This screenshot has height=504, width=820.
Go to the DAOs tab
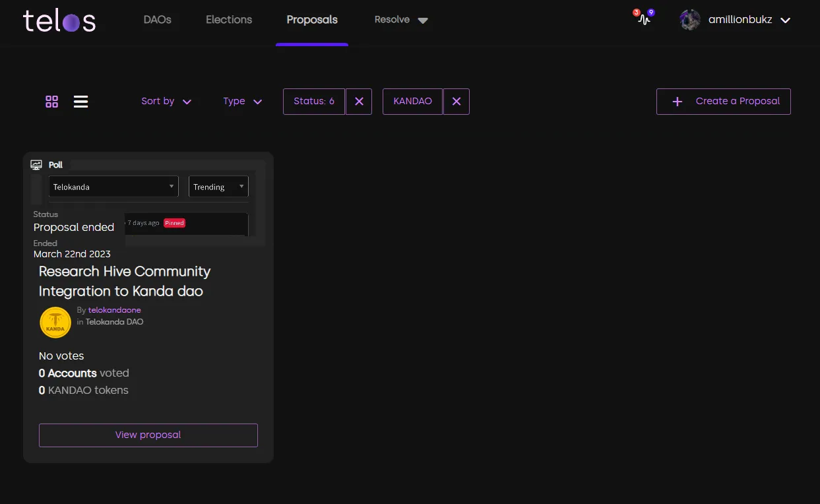click(x=158, y=20)
